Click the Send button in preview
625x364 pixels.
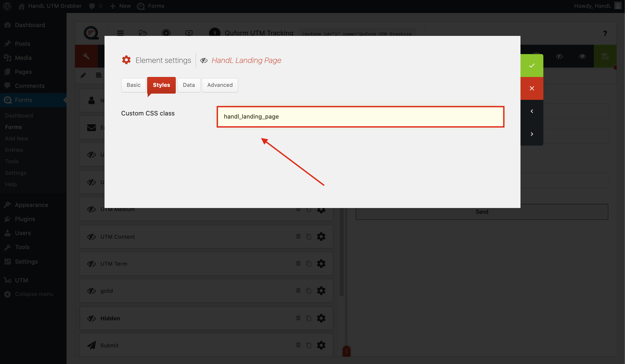[x=482, y=212]
